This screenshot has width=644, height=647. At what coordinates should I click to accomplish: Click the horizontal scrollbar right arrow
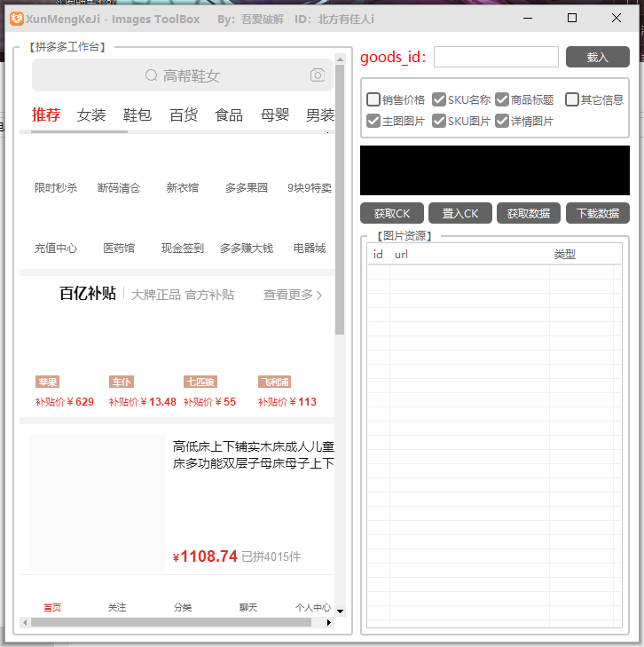click(329, 623)
